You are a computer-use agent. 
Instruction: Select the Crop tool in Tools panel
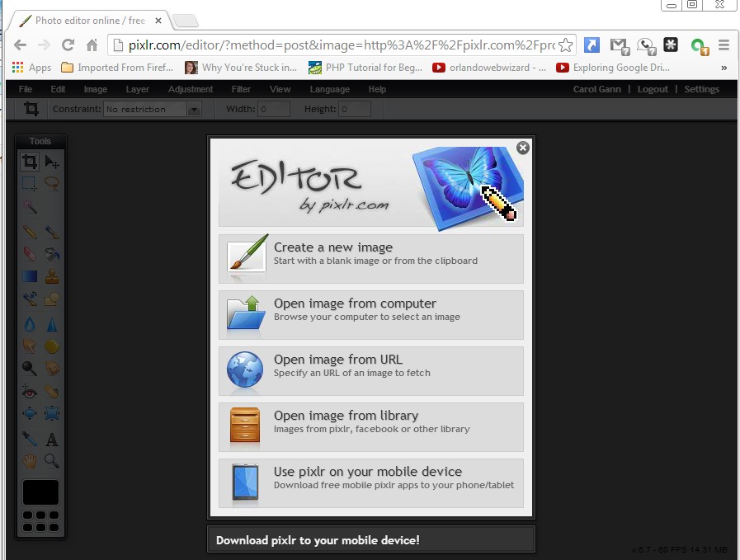tap(29, 162)
